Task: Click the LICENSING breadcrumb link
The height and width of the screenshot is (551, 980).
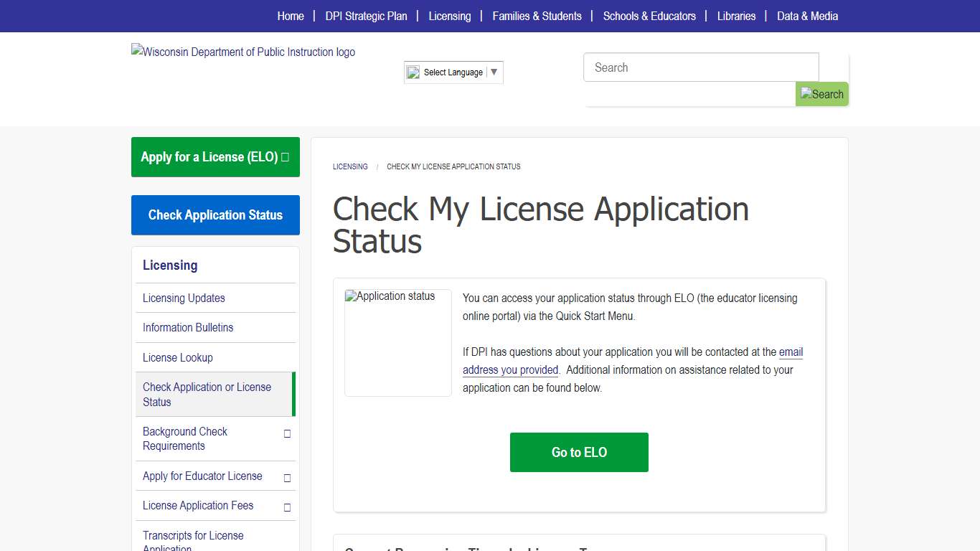Action: [x=350, y=166]
